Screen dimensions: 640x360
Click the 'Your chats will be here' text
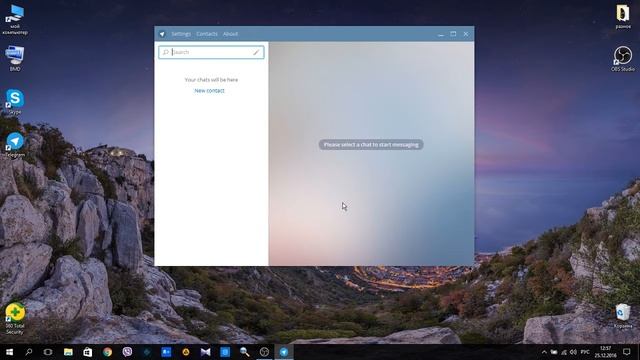tap(211, 80)
